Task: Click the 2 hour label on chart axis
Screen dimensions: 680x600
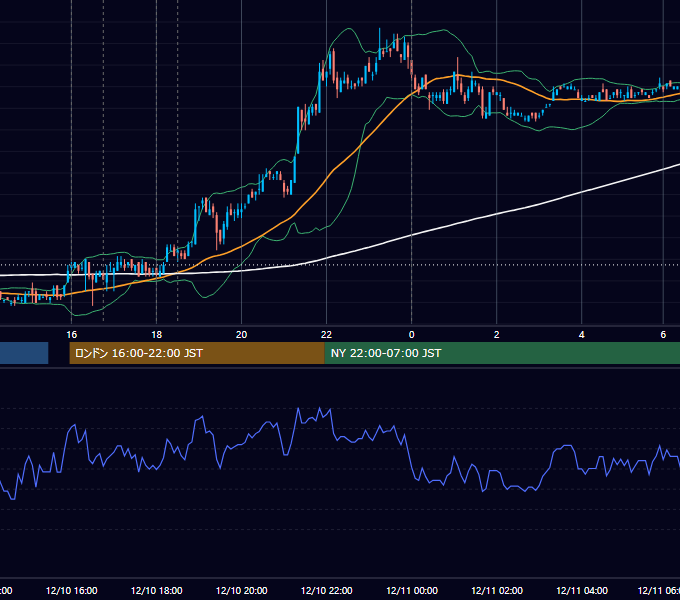Action: (497, 335)
